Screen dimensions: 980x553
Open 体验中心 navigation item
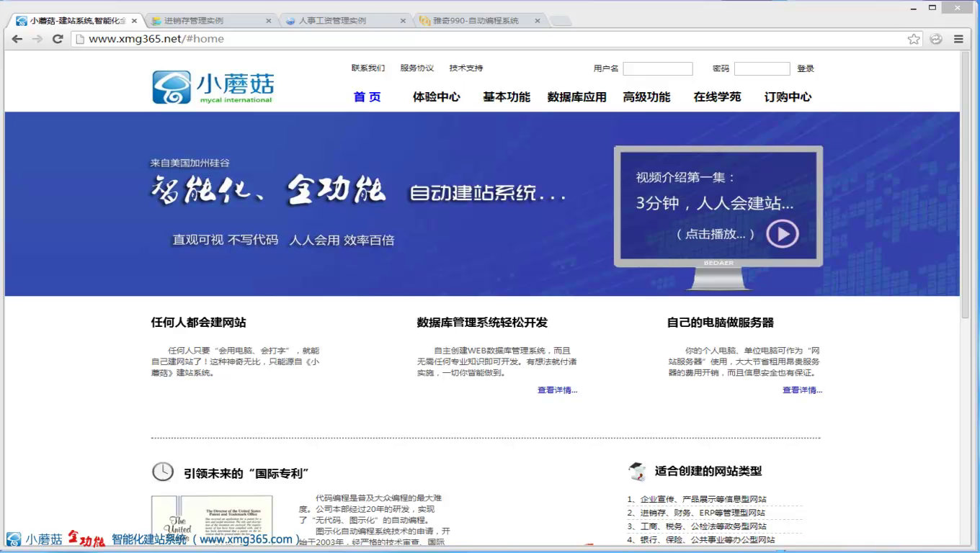[x=436, y=97]
